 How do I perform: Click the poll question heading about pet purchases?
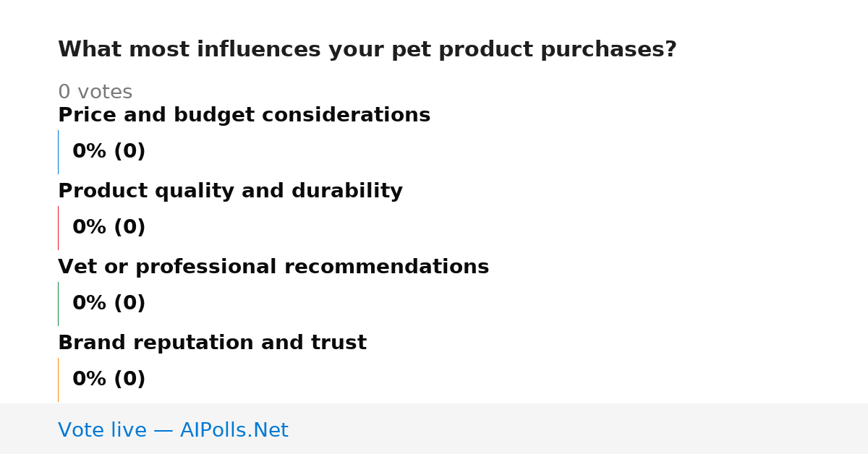click(367, 50)
